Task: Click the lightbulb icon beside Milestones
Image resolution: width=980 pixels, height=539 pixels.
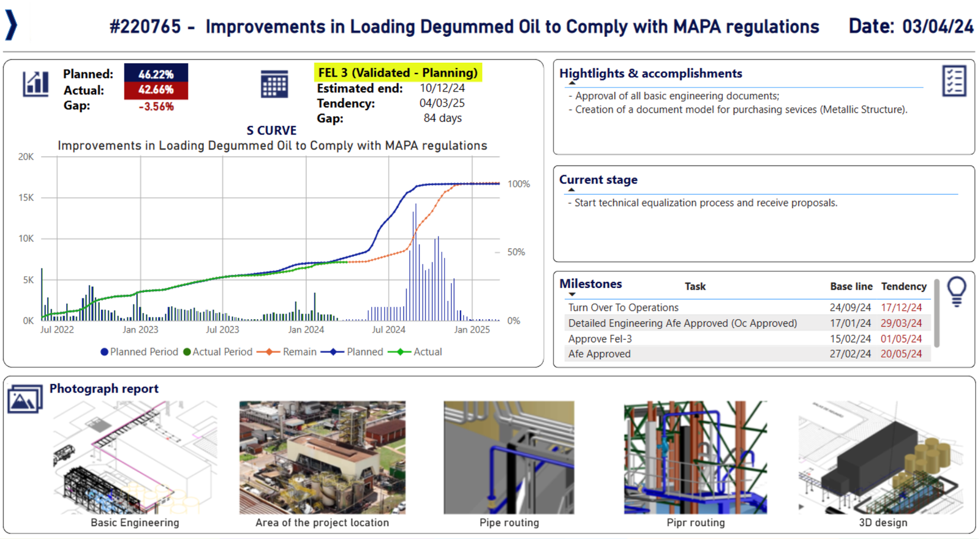Action: (956, 291)
